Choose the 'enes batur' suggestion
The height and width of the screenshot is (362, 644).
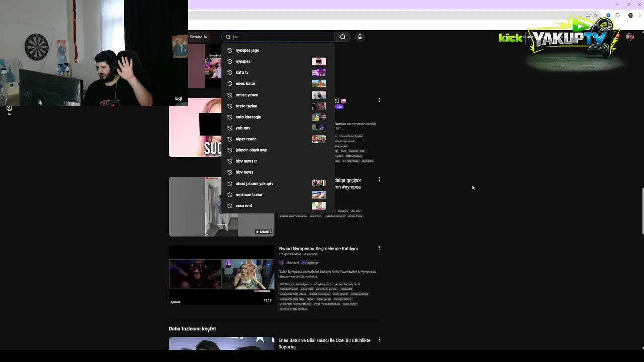point(278,83)
